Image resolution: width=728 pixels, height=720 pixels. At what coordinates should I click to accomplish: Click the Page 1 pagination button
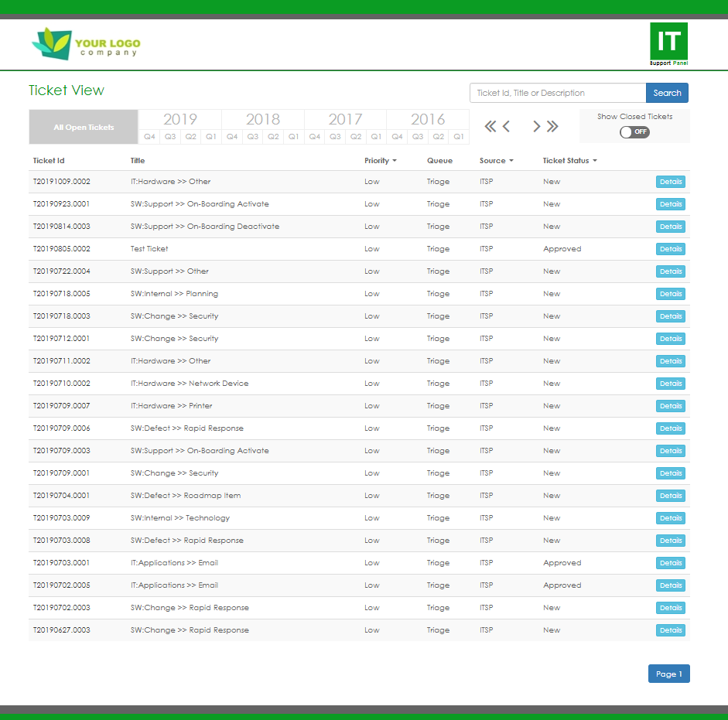pos(668,674)
